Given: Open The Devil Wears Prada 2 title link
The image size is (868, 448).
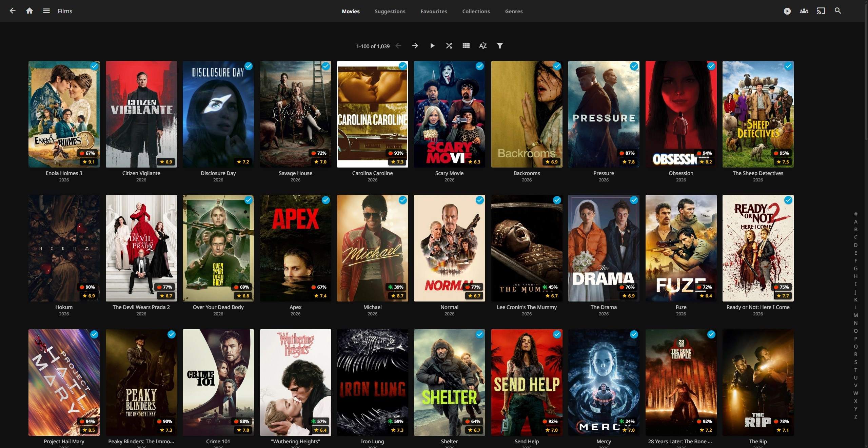Looking at the screenshot, I should click(141, 307).
